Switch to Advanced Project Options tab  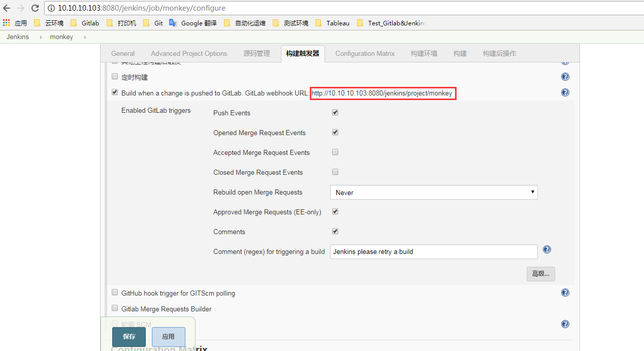tap(189, 53)
